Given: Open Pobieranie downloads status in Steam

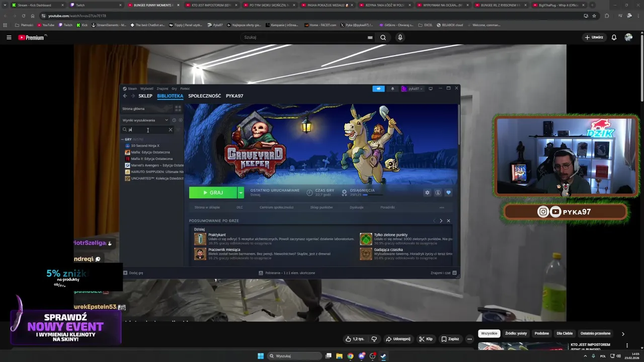Looking at the screenshot, I should point(287,273).
